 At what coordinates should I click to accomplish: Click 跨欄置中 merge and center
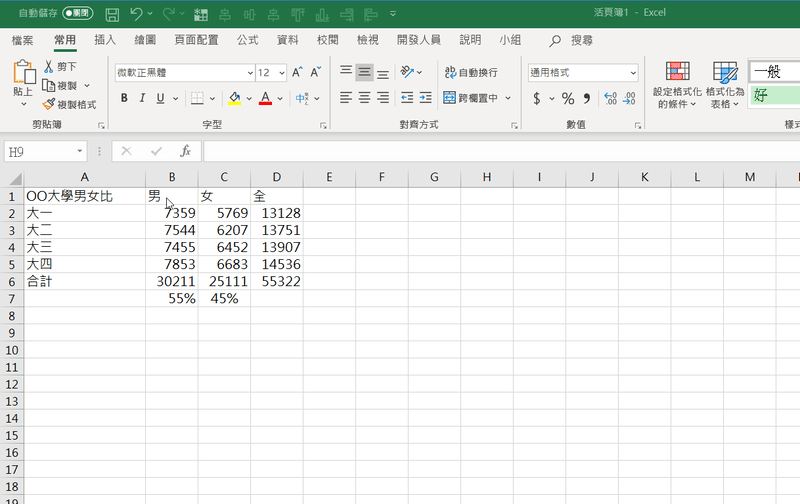(x=470, y=98)
